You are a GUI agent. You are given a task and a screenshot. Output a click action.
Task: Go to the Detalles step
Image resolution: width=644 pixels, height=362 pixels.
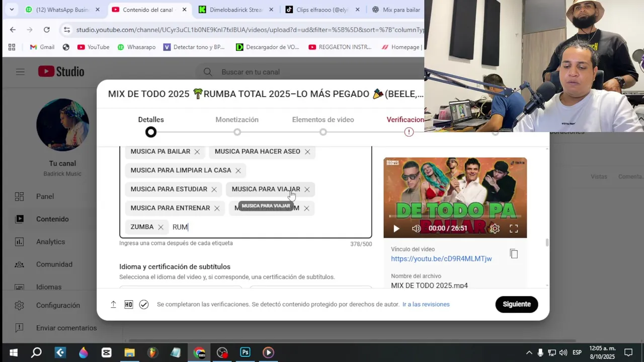[x=151, y=126]
